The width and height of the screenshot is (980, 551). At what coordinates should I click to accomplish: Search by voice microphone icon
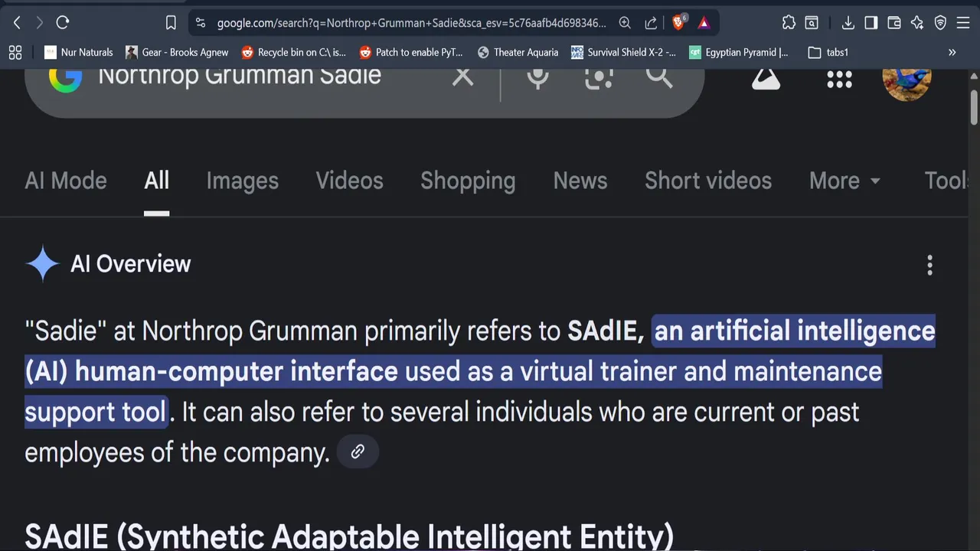point(537,77)
